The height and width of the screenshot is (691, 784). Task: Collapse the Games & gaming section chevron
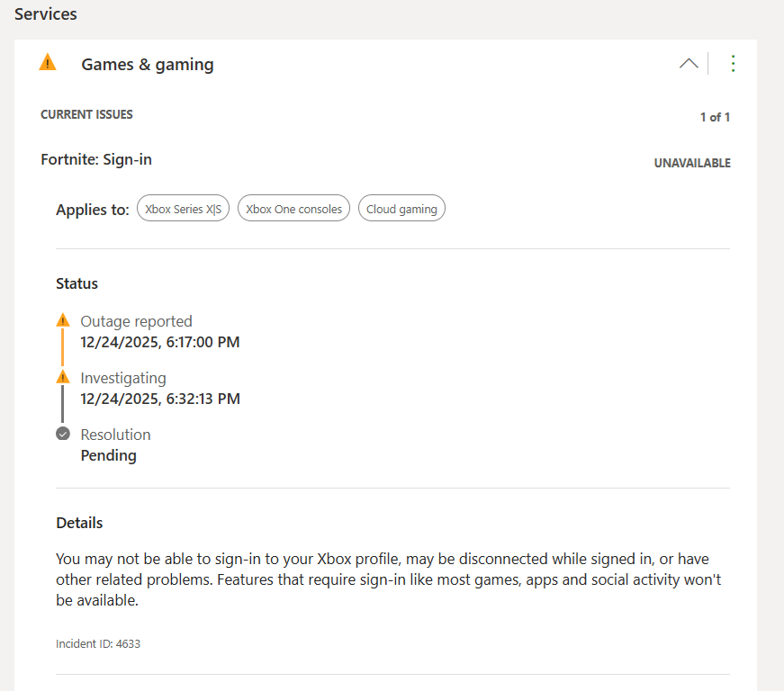[689, 64]
